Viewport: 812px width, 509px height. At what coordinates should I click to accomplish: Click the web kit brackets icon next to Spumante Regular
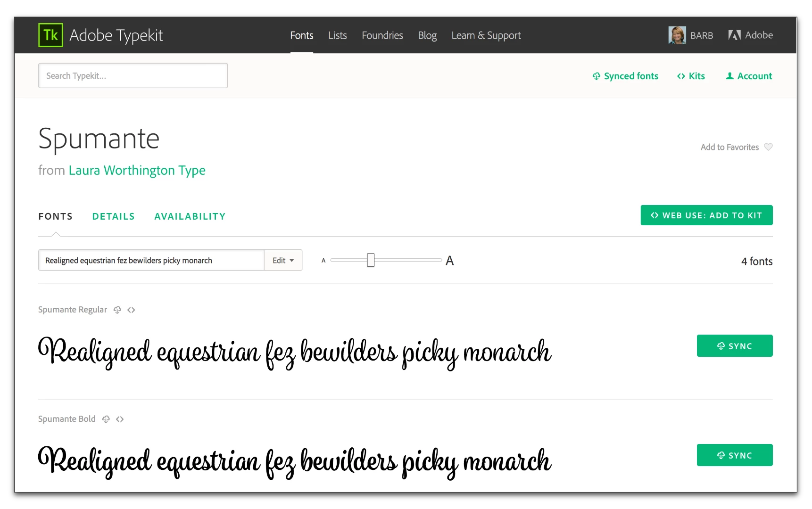pos(131,310)
